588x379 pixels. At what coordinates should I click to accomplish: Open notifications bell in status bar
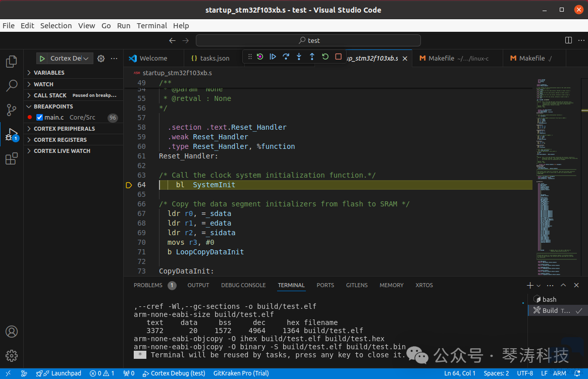pos(577,373)
